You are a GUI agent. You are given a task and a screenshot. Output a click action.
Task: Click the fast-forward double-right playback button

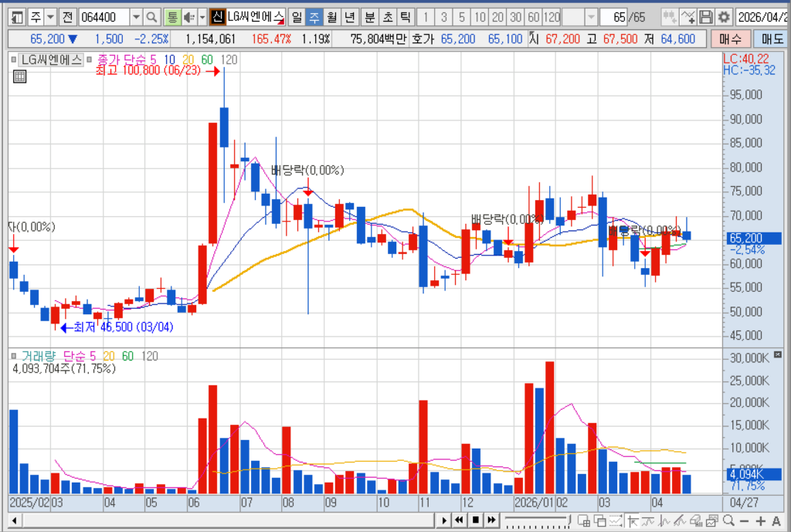[x=492, y=520]
